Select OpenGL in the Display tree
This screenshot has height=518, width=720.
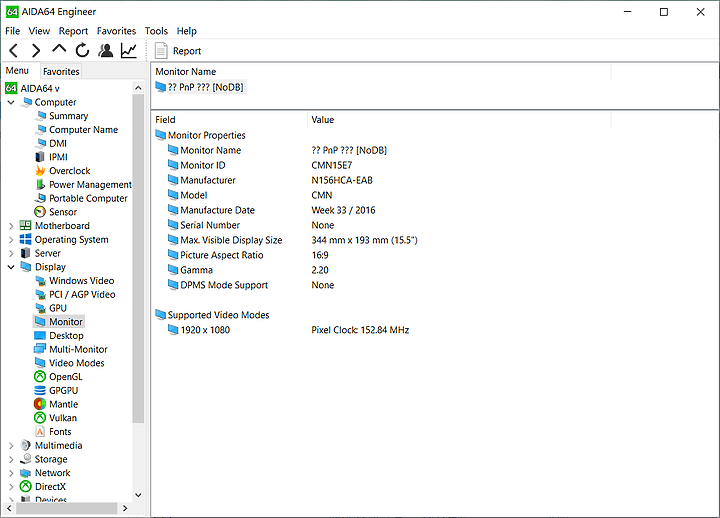pyautogui.click(x=66, y=377)
